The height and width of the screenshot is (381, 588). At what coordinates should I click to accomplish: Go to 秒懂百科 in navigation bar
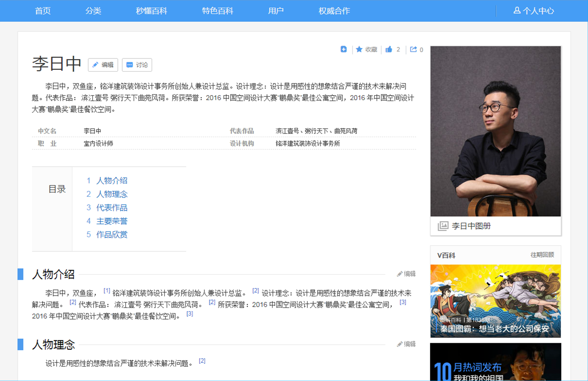click(152, 11)
